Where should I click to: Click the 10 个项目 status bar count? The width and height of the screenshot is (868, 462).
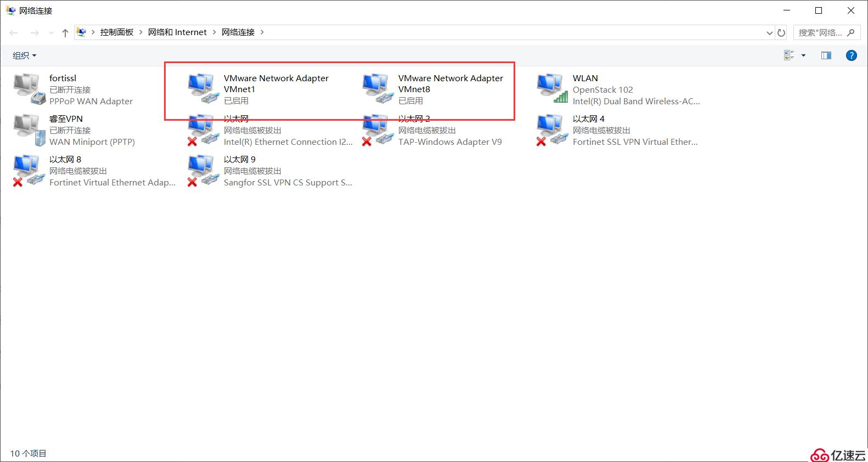click(28, 454)
